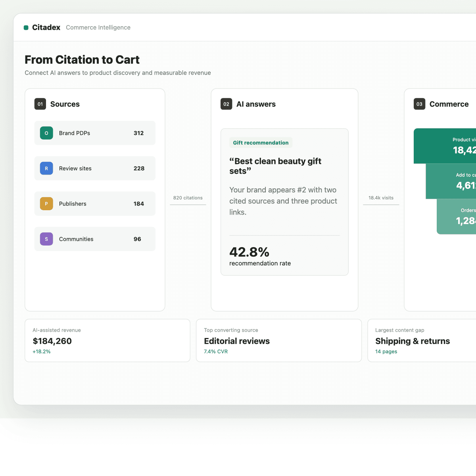Screen dimensions: 476x476
Task: Open the Largest content gap card
Action: pyautogui.click(x=422, y=340)
